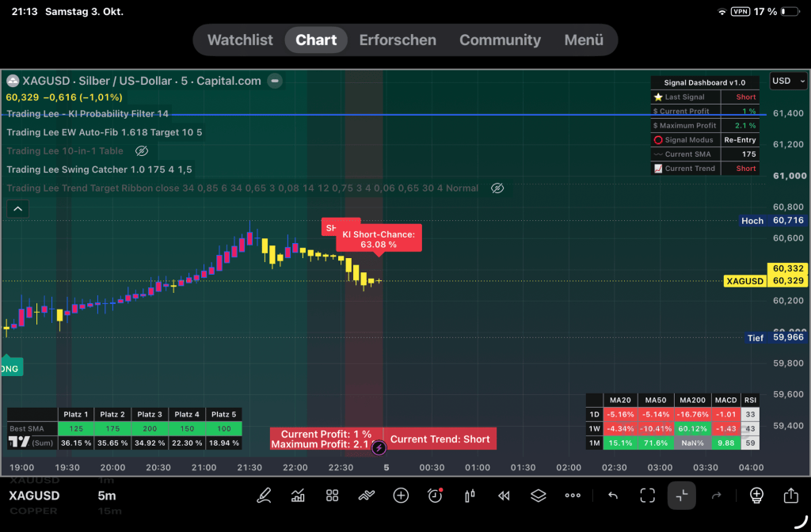Share the chart with export icon
This screenshot has height=532, width=811.
[791, 496]
